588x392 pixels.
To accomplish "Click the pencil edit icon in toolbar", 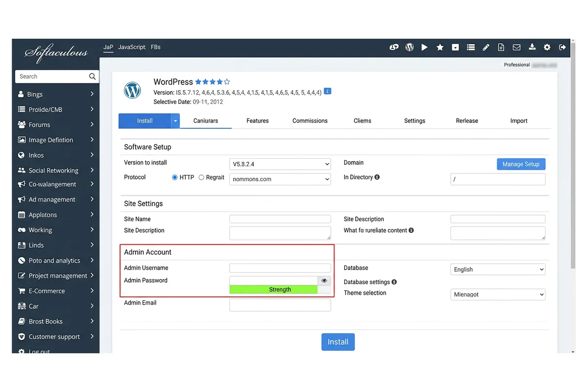I will (486, 47).
